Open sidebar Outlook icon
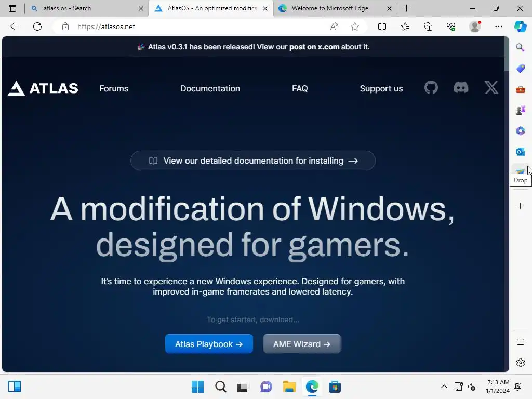The height and width of the screenshot is (399, 532). coord(520,152)
